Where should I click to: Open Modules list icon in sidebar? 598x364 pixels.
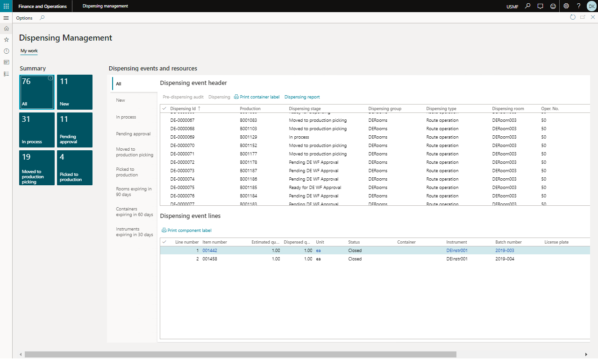pos(6,74)
